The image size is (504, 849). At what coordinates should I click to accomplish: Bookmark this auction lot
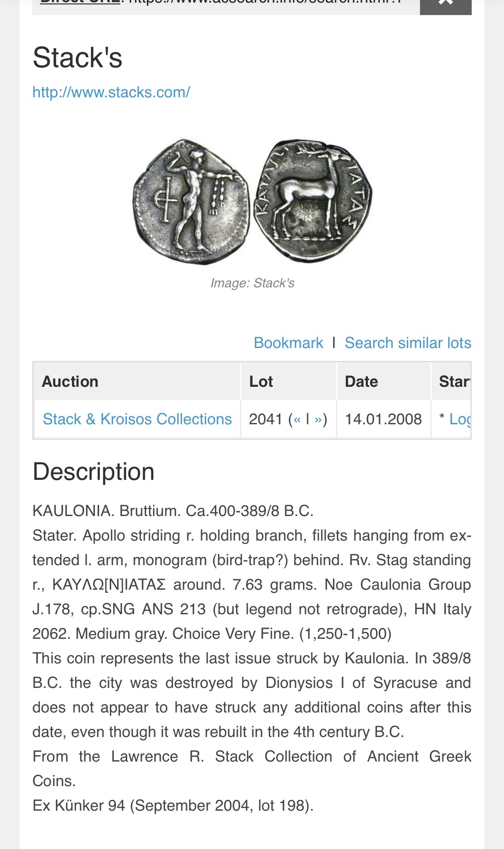coord(288,343)
